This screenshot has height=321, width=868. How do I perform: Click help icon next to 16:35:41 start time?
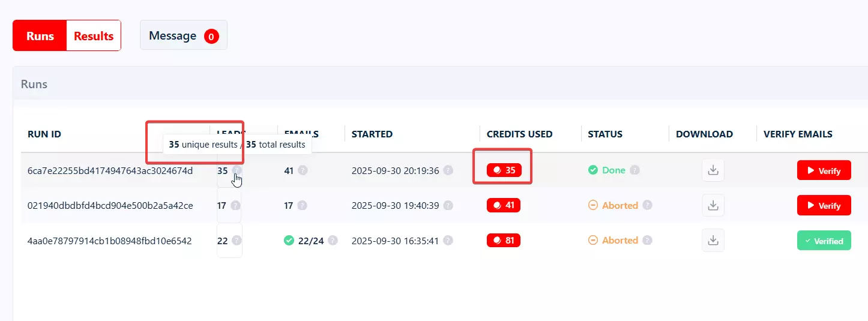pos(448,241)
